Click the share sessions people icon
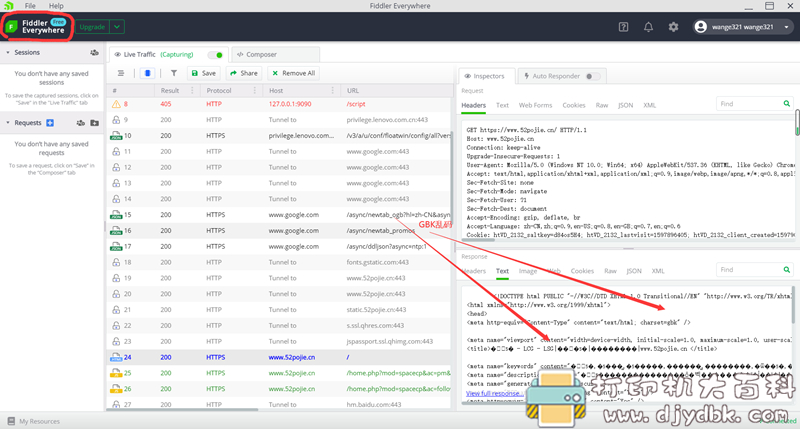 point(94,53)
